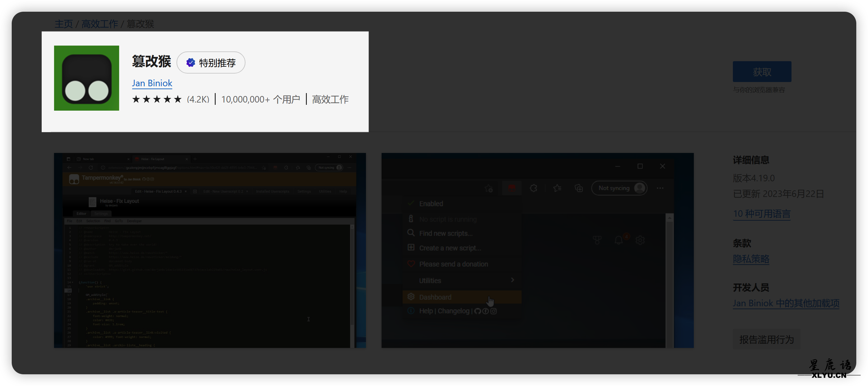This screenshot has width=868, height=386.
Task: Click the 高效工作 category label
Action: [330, 99]
